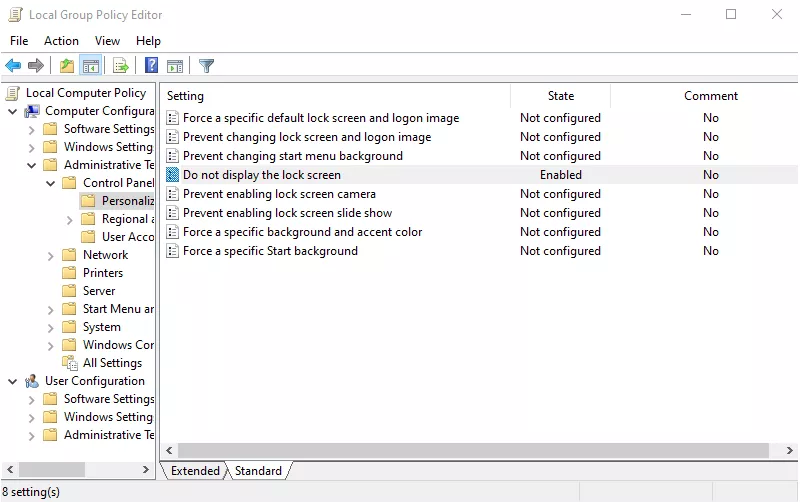The image size is (800, 502).
Task: Open the File menu
Action: (19, 41)
